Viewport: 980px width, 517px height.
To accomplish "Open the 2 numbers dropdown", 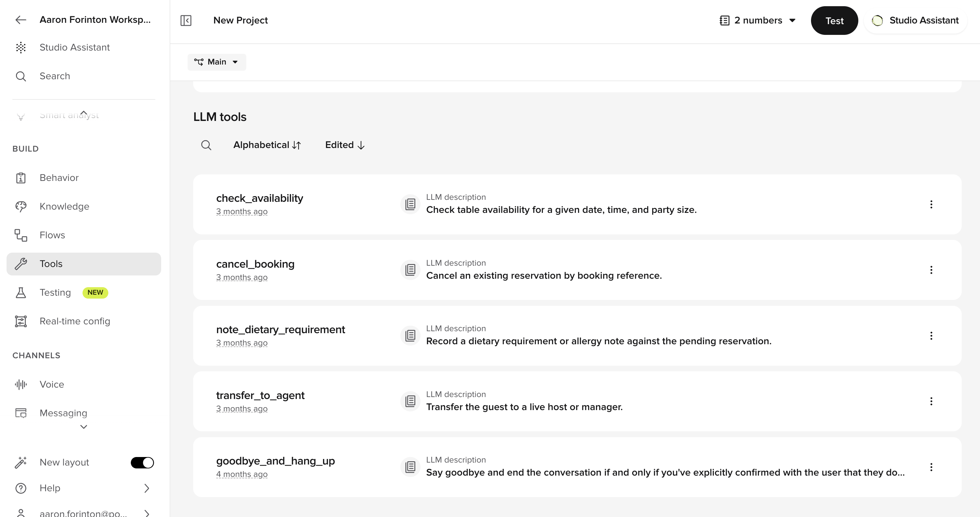I will click(x=758, y=20).
